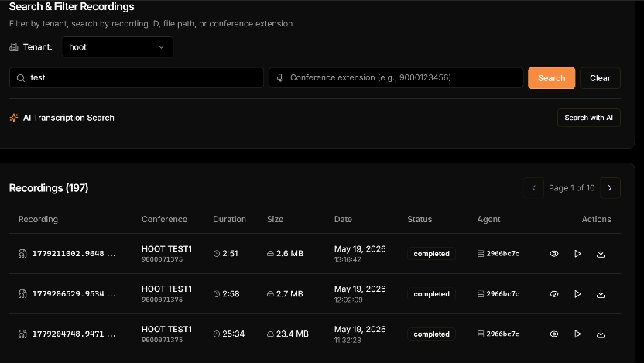Click the Duration column header
Image resolution: width=644 pixels, height=363 pixels.
tap(229, 219)
